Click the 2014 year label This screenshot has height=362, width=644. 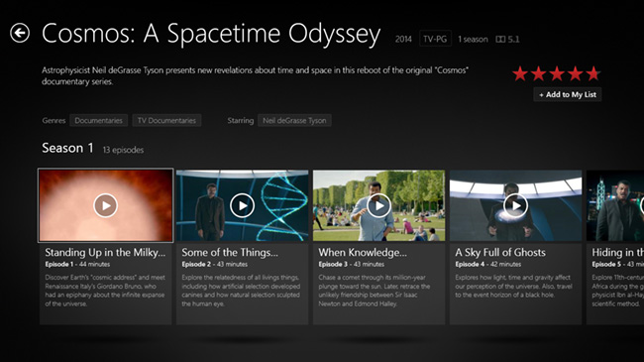(x=403, y=39)
